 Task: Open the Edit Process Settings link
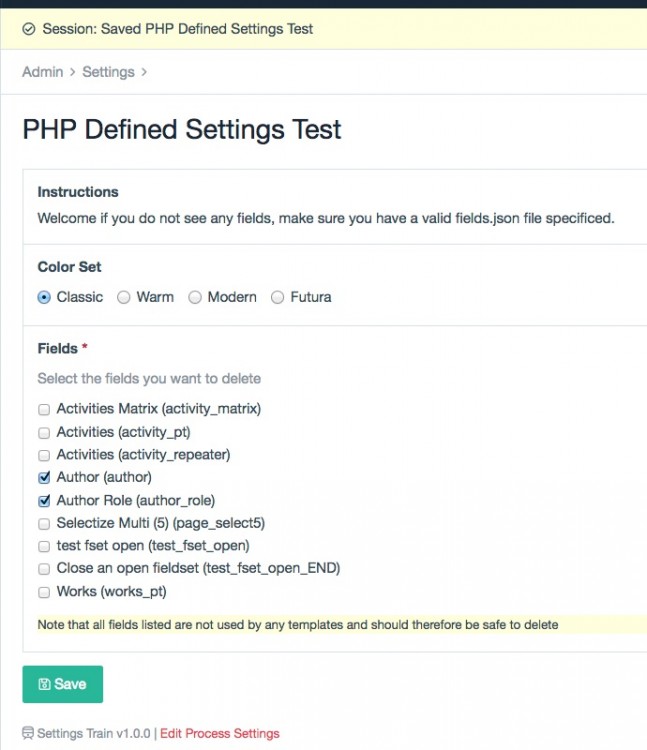[220, 733]
